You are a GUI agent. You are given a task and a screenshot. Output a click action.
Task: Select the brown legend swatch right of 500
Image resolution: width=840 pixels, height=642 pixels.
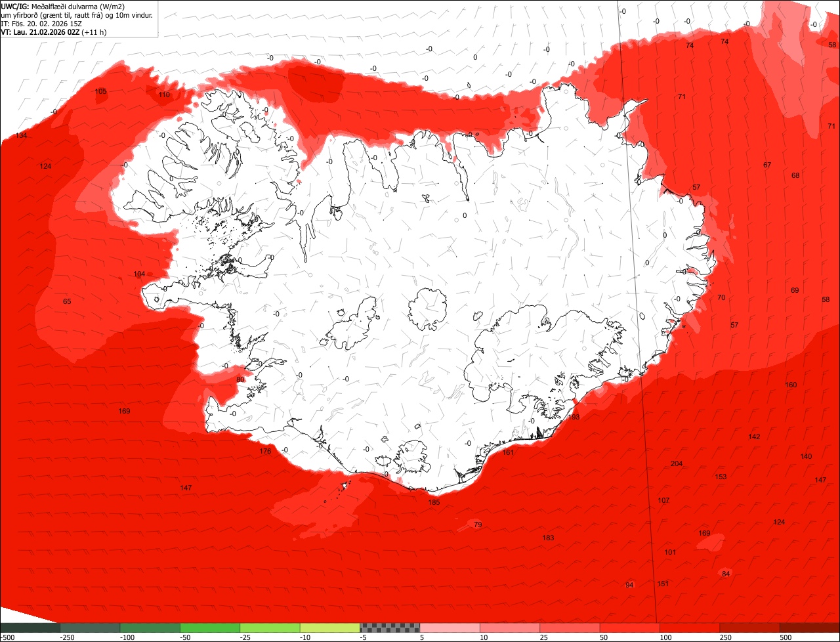click(x=810, y=628)
